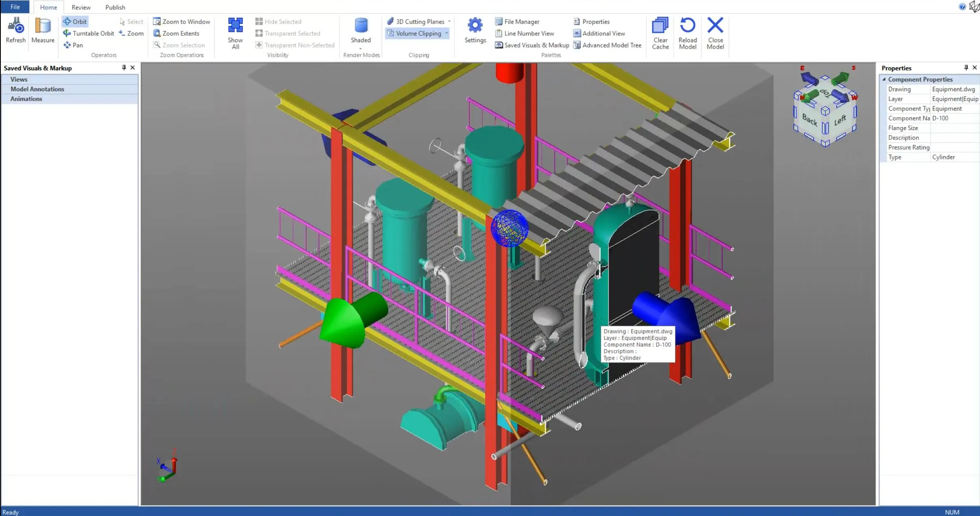Open the 3D Cutting Planes dropdown

tap(449, 21)
